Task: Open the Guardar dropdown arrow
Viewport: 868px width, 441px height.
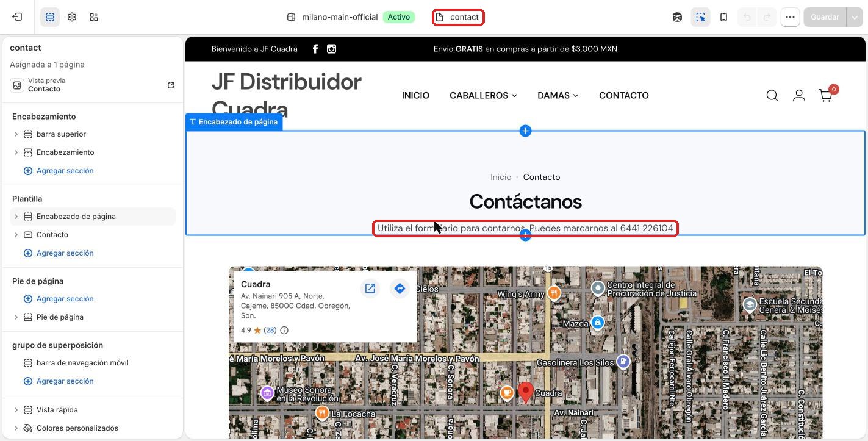Action: click(854, 17)
